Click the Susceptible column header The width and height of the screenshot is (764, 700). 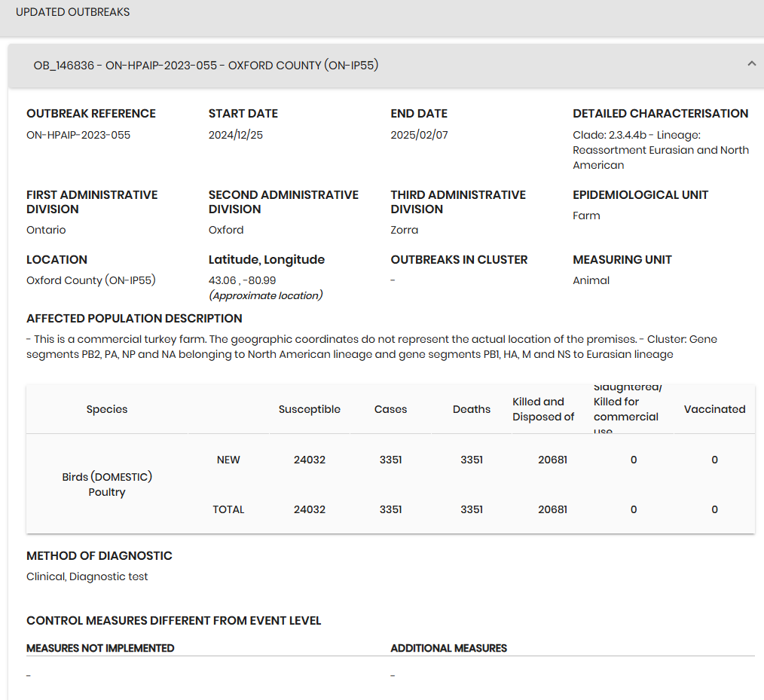310,409
